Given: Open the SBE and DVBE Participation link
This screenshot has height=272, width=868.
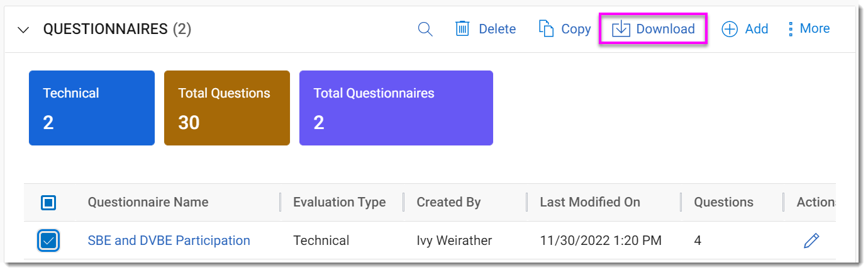Looking at the screenshot, I should [169, 241].
